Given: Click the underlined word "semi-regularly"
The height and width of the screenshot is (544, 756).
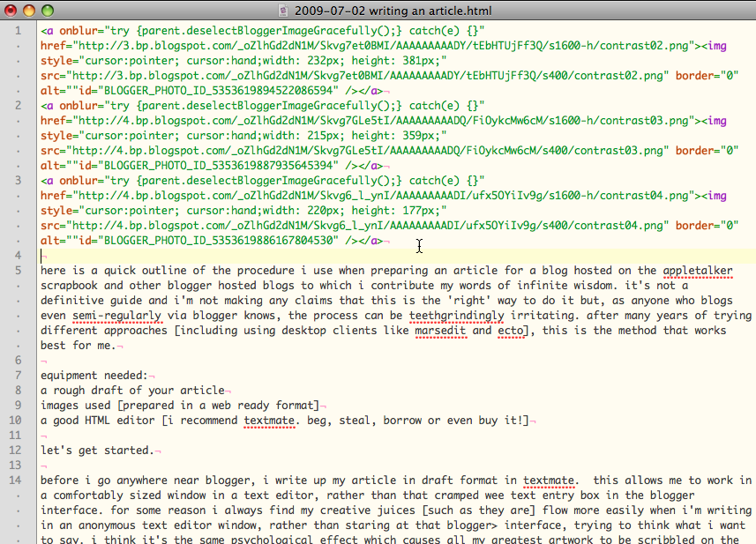Looking at the screenshot, I should (117, 316).
